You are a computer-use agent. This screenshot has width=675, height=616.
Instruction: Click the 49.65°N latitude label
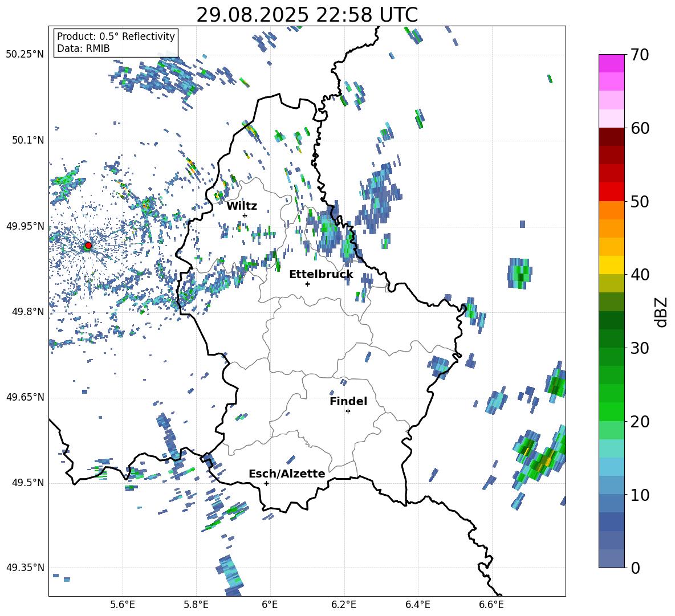tap(25, 397)
